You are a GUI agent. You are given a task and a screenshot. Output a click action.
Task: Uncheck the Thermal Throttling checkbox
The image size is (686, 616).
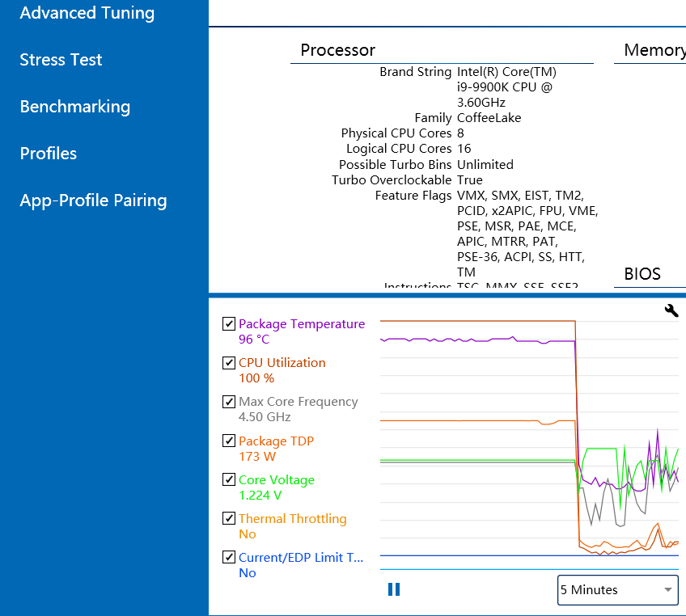pyautogui.click(x=229, y=518)
